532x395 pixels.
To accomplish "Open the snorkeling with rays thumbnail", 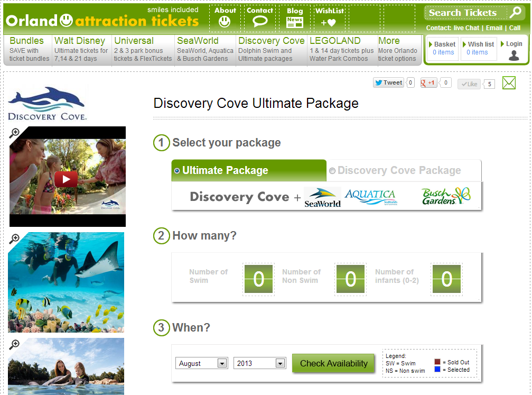I will [66, 282].
